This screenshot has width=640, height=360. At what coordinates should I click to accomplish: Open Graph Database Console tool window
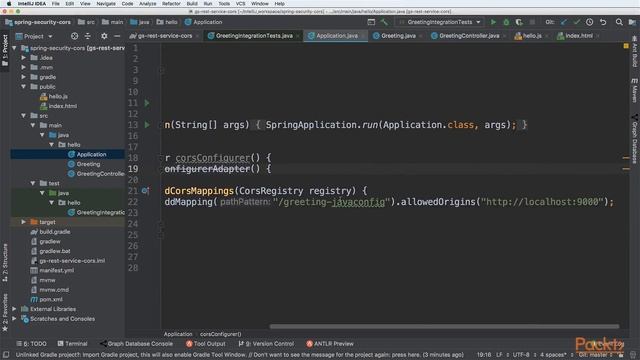tap(136, 344)
